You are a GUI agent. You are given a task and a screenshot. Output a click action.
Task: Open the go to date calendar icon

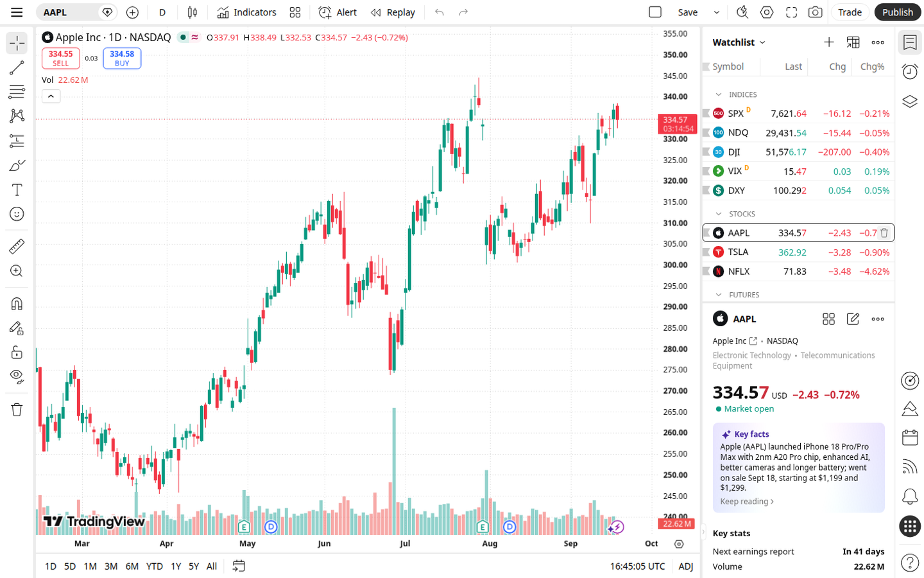click(239, 566)
